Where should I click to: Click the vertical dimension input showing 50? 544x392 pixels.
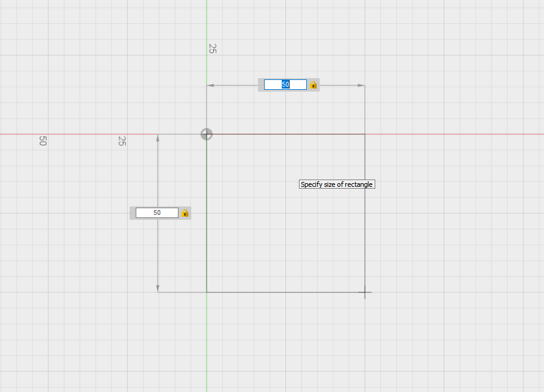click(x=157, y=213)
